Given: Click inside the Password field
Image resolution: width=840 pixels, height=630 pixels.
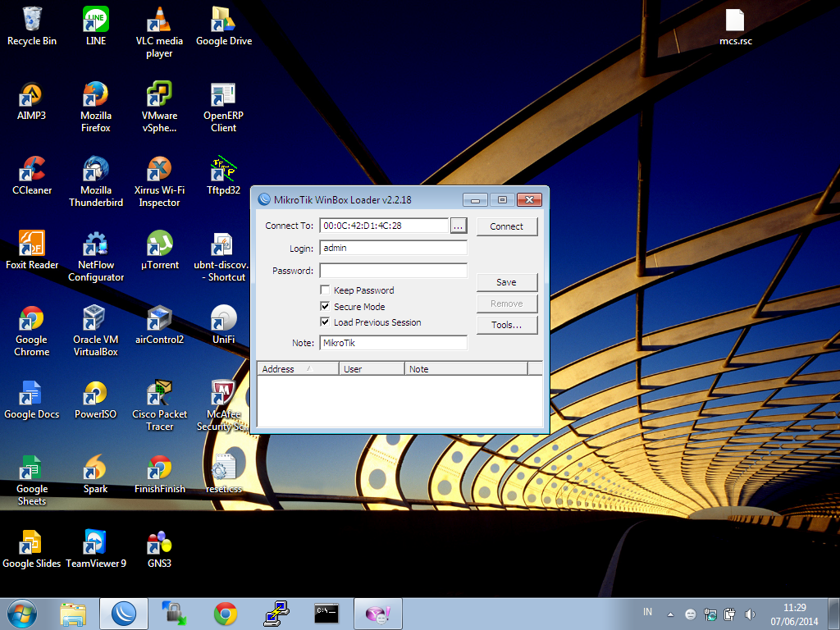Looking at the screenshot, I should pos(393,270).
